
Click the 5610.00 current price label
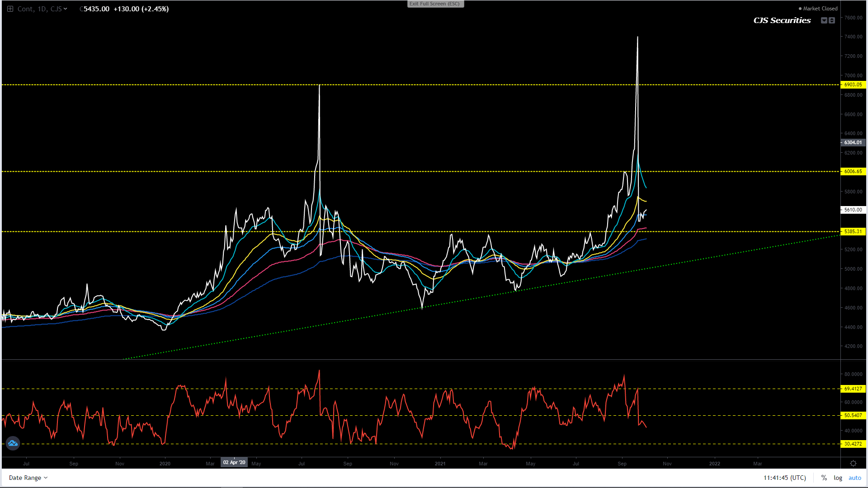pos(853,210)
